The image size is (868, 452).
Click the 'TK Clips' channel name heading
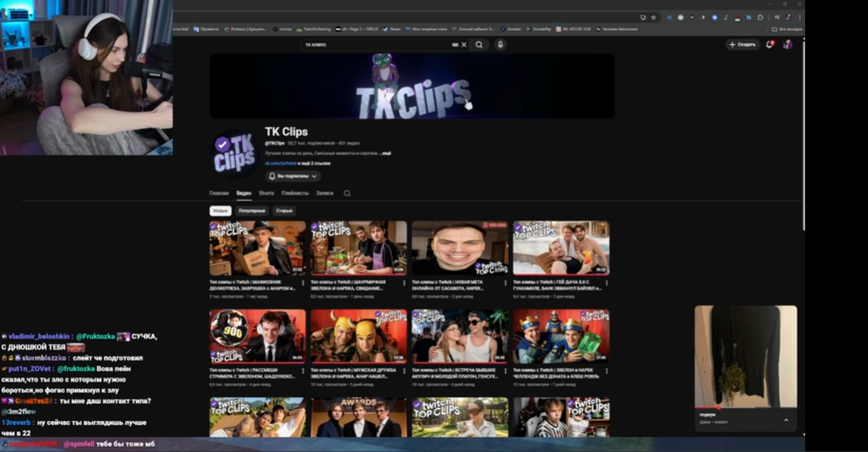tap(287, 132)
